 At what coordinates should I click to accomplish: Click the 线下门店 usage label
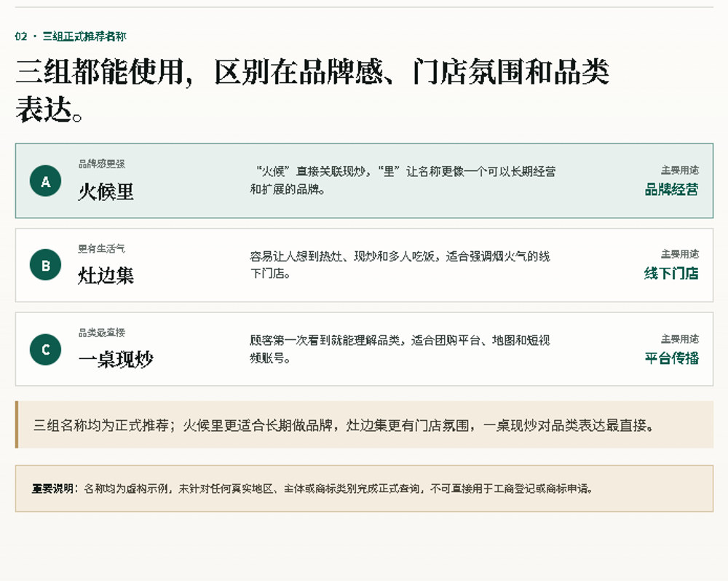pyautogui.click(x=671, y=274)
